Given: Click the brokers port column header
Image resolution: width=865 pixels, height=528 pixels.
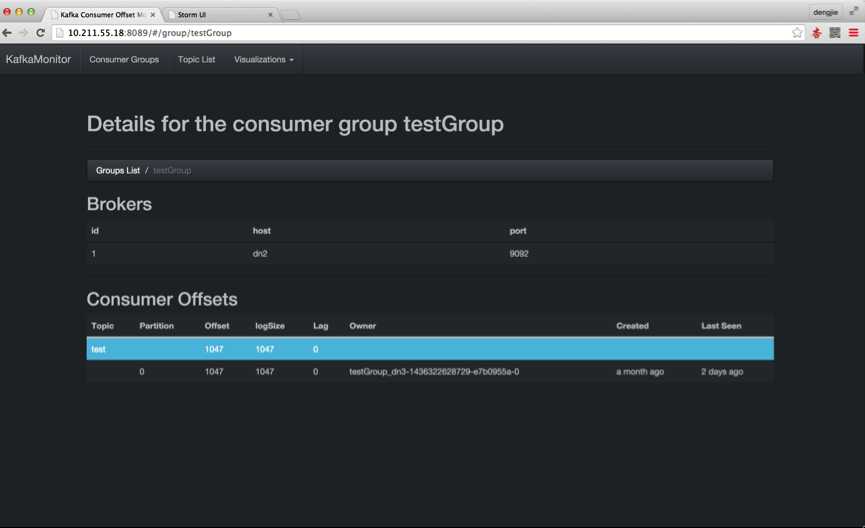Looking at the screenshot, I should pyautogui.click(x=518, y=231).
